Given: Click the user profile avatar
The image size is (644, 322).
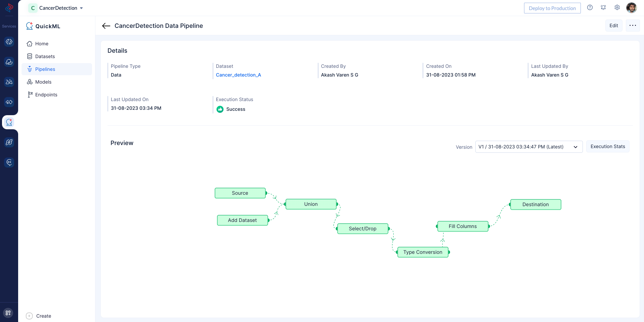Looking at the screenshot, I should click(631, 8).
